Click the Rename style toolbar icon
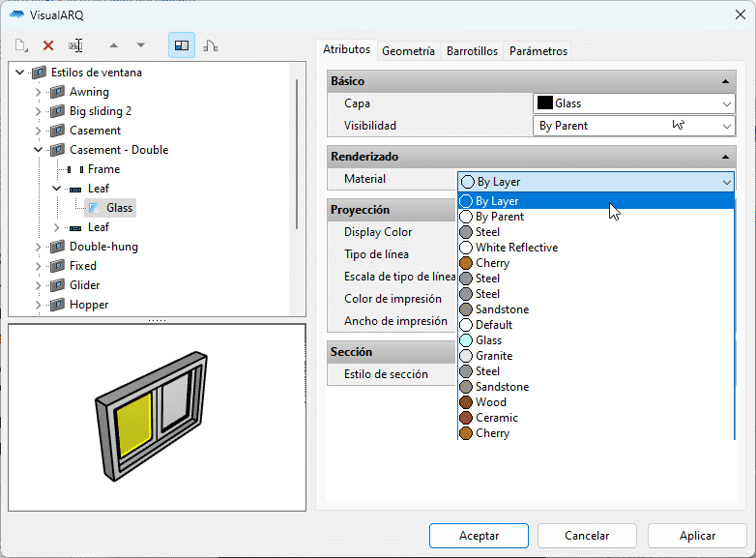This screenshot has height=558, width=756. coord(75,45)
